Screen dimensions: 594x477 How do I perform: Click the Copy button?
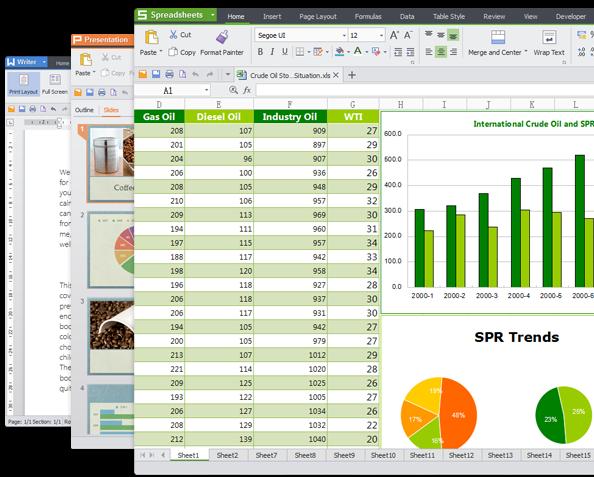182,52
